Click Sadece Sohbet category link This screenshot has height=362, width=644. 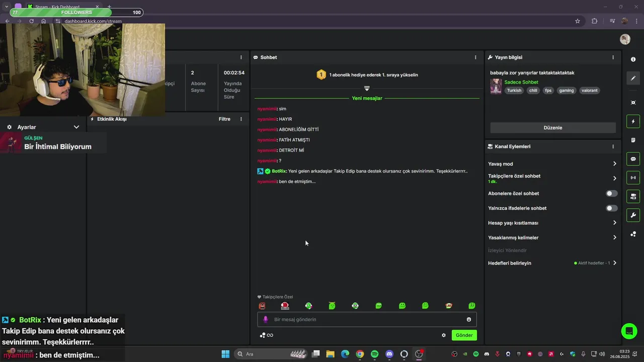(521, 82)
